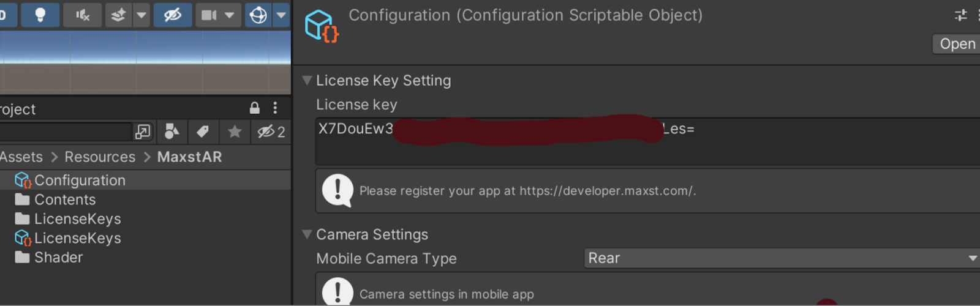Toggle hidden objects visibility in scene
980x306 pixels.
click(x=172, y=15)
